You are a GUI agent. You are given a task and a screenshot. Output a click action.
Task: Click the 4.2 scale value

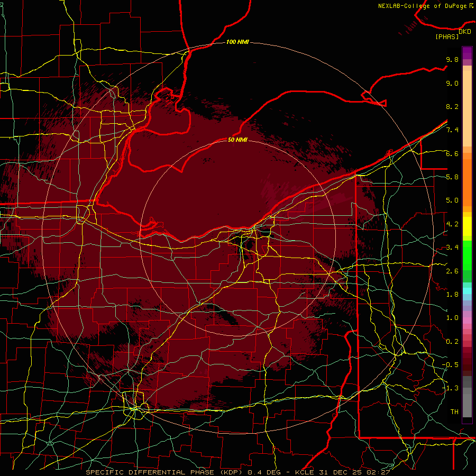[452, 224]
